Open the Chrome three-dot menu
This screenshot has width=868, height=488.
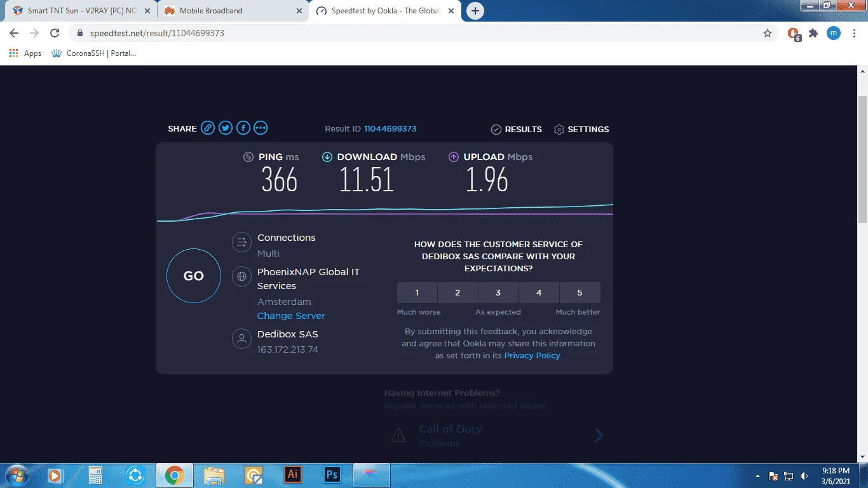[854, 33]
